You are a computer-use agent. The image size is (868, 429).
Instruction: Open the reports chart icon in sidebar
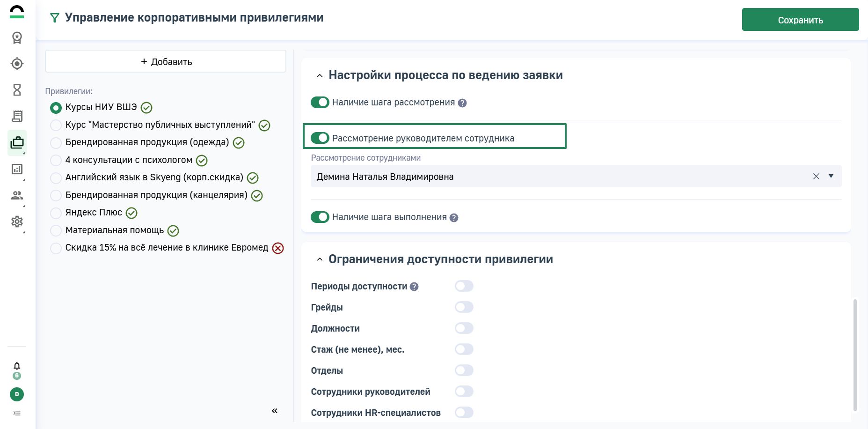click(17, 169)
